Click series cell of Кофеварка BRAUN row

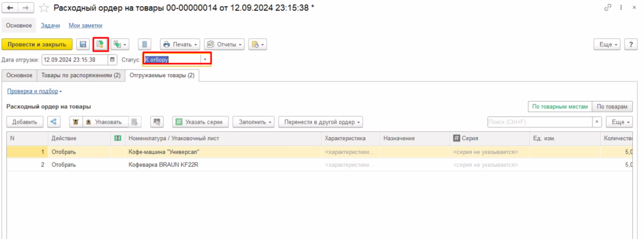(490, 165)
